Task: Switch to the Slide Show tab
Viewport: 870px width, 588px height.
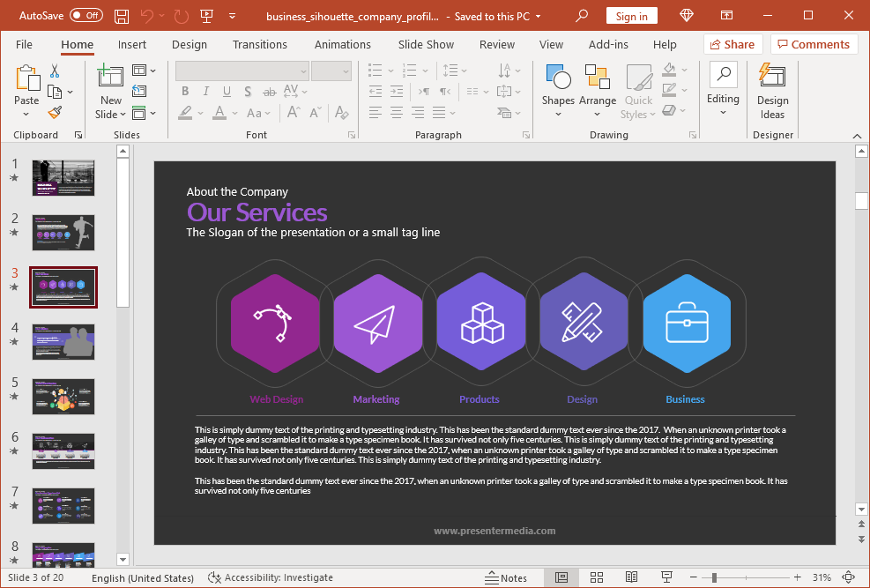Action: coord(426,44)
